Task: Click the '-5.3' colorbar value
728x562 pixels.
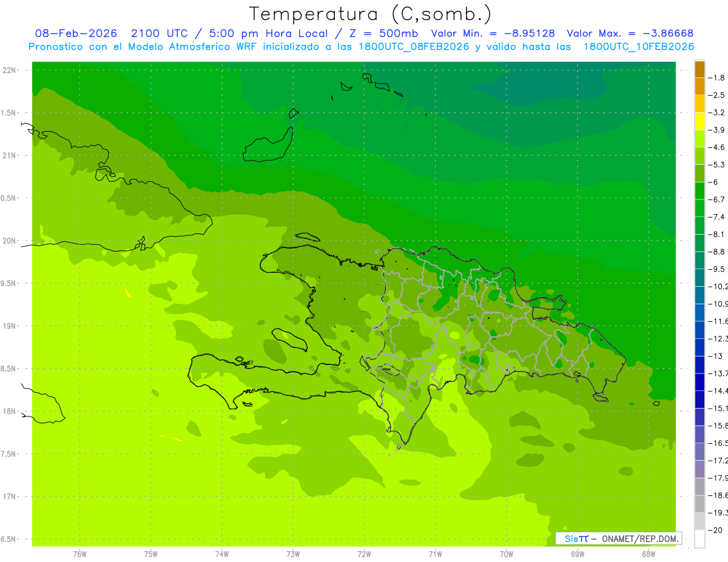Action: point(718,164)
